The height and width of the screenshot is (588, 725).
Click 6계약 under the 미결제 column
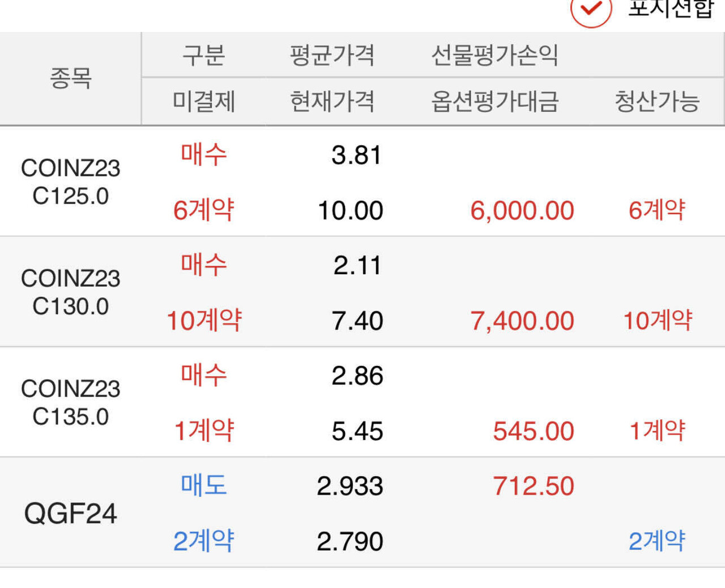coord(204,210)
